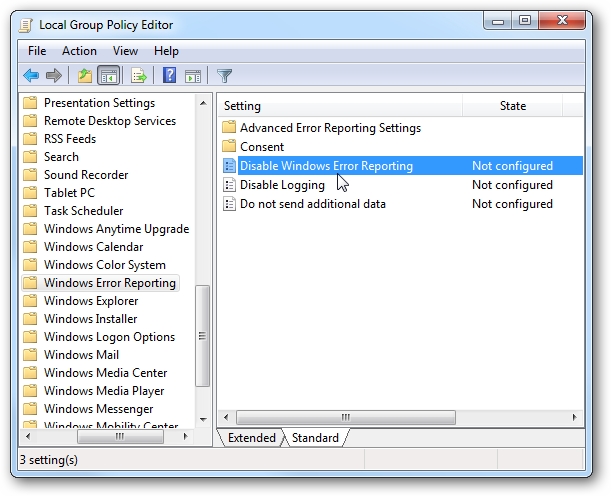Click settings pane scroll right arrow

[575, 417]
